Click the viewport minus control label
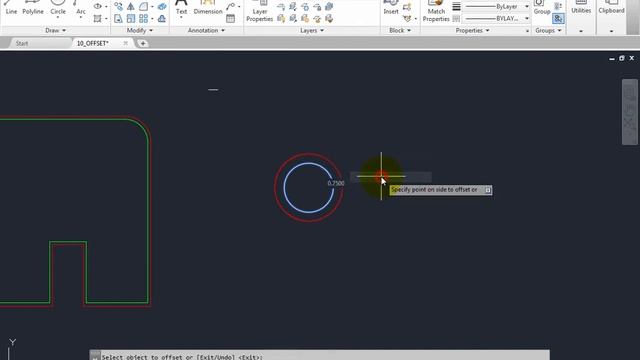Screen dimensions: 640x360 [x=213, y=89]
